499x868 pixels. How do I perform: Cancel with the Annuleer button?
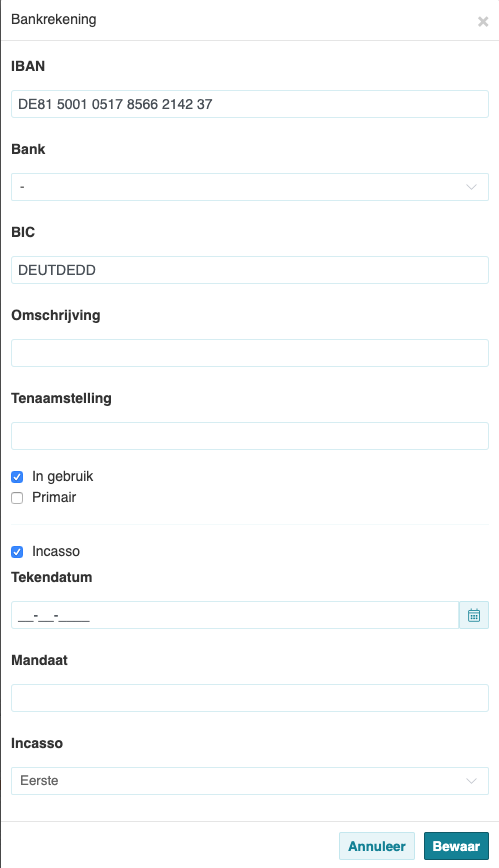(x=377, y=846)
